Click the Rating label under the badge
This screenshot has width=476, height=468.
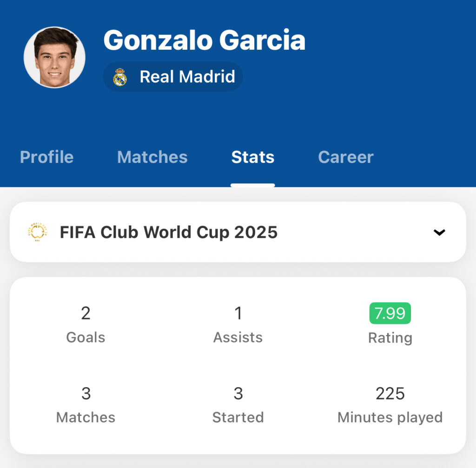point(390,338)
